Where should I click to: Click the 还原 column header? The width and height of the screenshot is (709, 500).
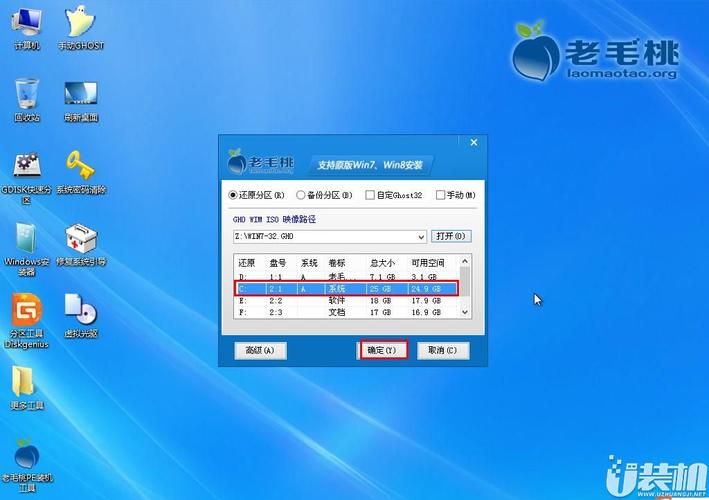pyautogui.click(x=248, y=263)
